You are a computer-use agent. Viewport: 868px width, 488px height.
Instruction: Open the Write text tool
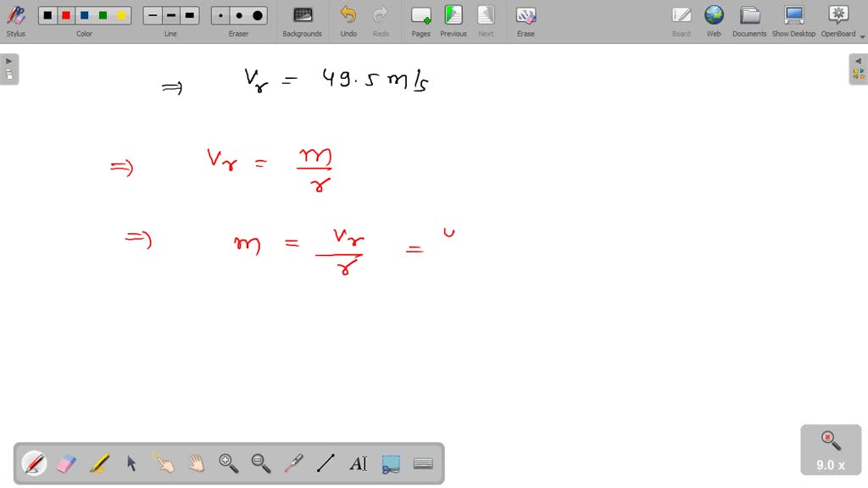point(359,463)
